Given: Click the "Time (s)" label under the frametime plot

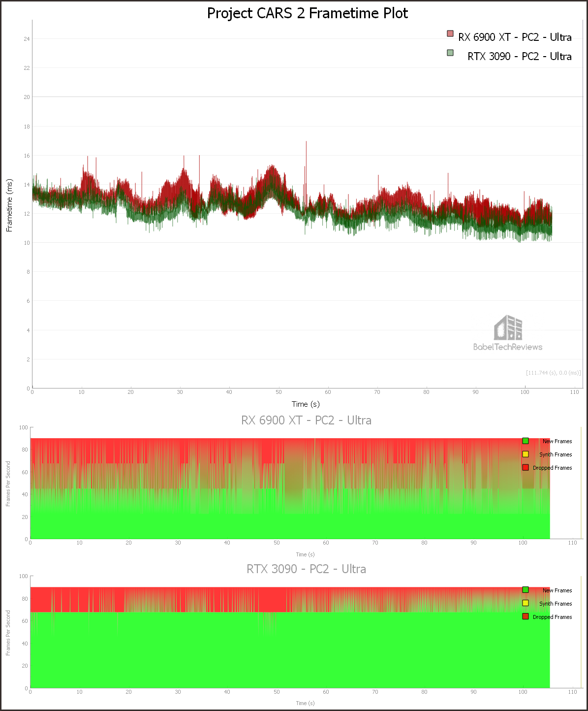Looking at the screenshot, I should [x=306, y=404].
